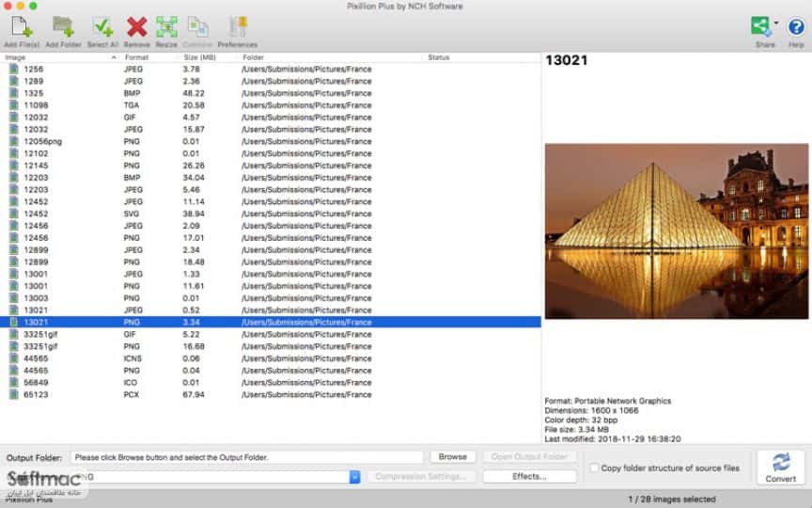This screenshot has height=508, width=812.
Task: Open the Resize tool
Action: [166, 27]
